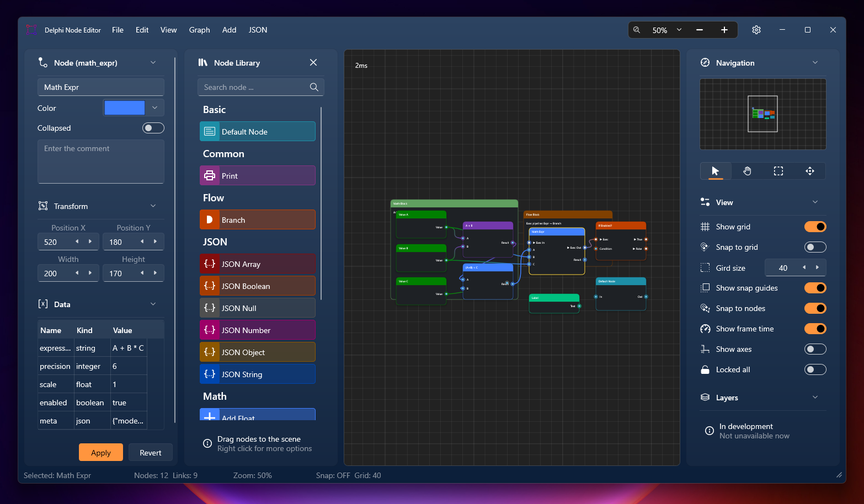The width and height of the screenshot is (864, 504).
Task: Click the Revert button
Action: [151, 453]
